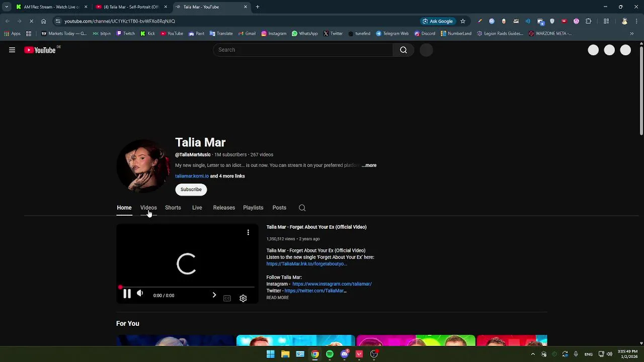Open the channel Videos tab
Screen dimensions: 644x362
[x=148, y=208]
